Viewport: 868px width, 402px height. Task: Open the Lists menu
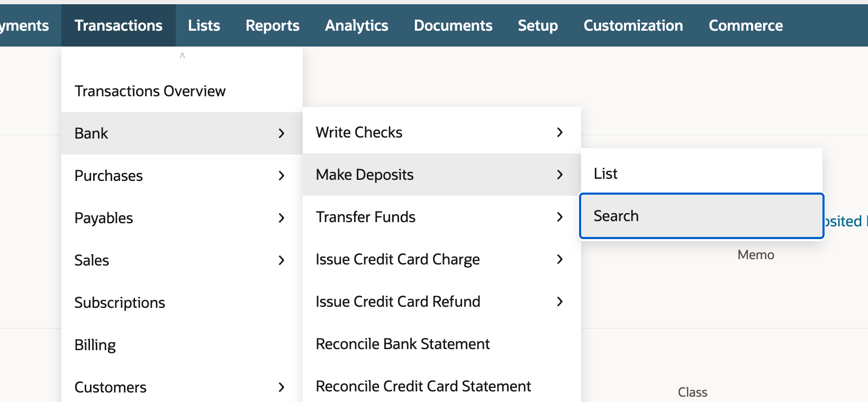(204, 25)
